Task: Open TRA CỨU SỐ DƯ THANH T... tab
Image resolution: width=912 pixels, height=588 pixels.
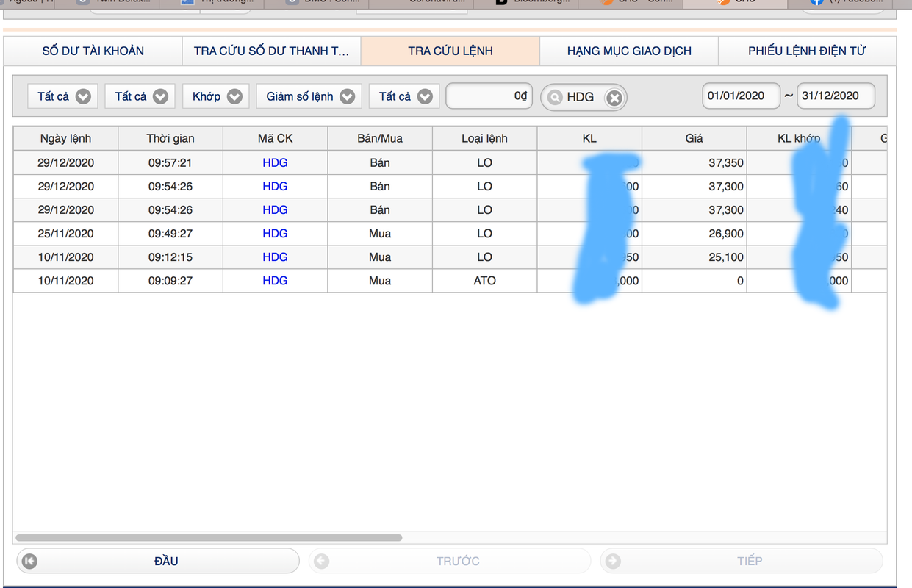Action: (272, 51)
